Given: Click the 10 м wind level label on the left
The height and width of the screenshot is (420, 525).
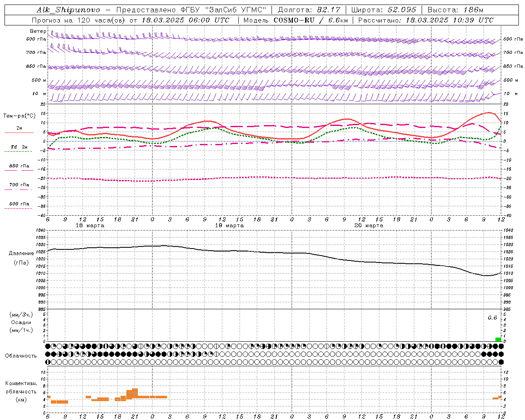Looking at the screenshot, I should (39, 94).
